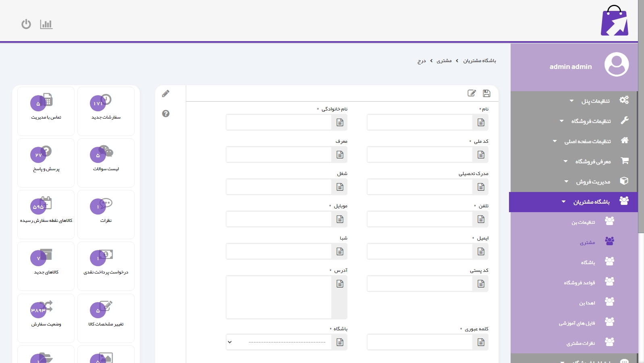
Task: Click مشتری breadcrumb link
Action: pyautogui.click(x=444, y=61)
